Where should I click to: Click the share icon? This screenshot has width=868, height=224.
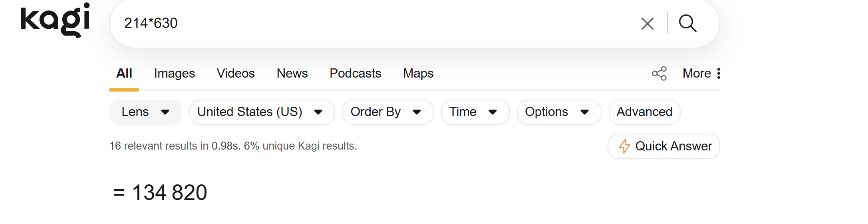pyautogui.click(x=659, y=74)
